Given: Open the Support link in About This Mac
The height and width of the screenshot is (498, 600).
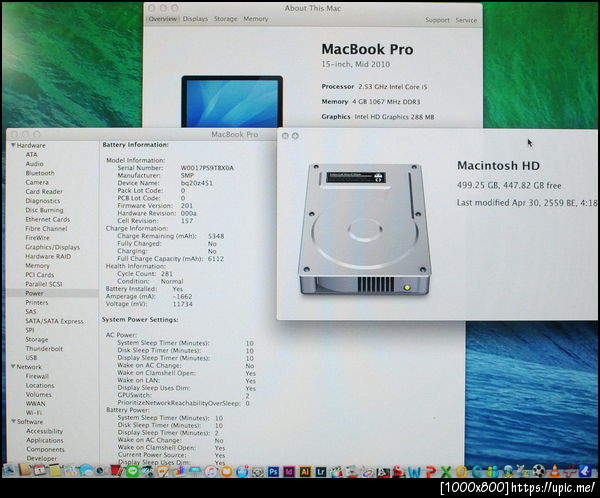Looking at the screenshot, I should pyautogui.click(x=437, y=20).
